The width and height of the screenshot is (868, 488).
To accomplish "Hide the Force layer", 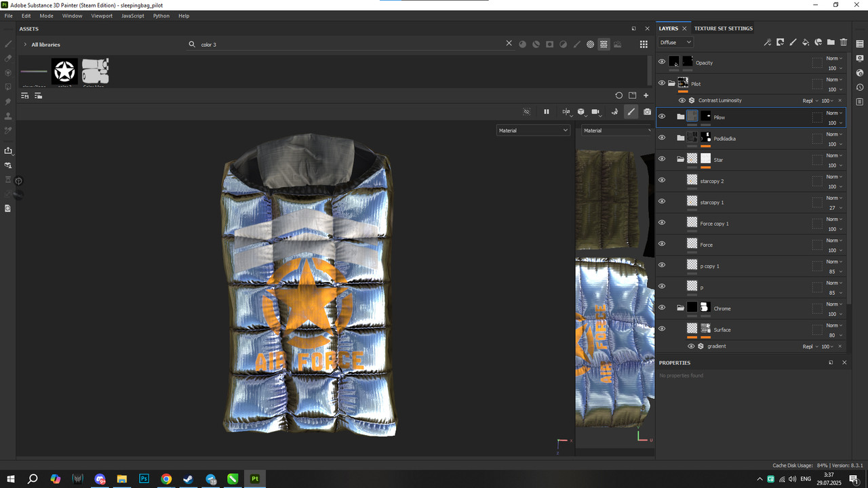I will pos(662,244).
